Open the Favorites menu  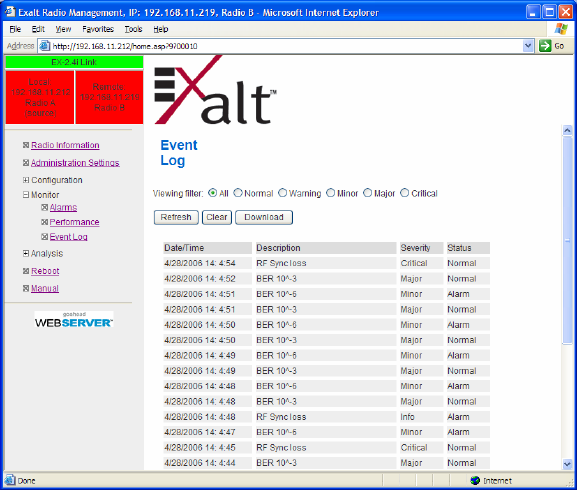[x=98, y=29]
